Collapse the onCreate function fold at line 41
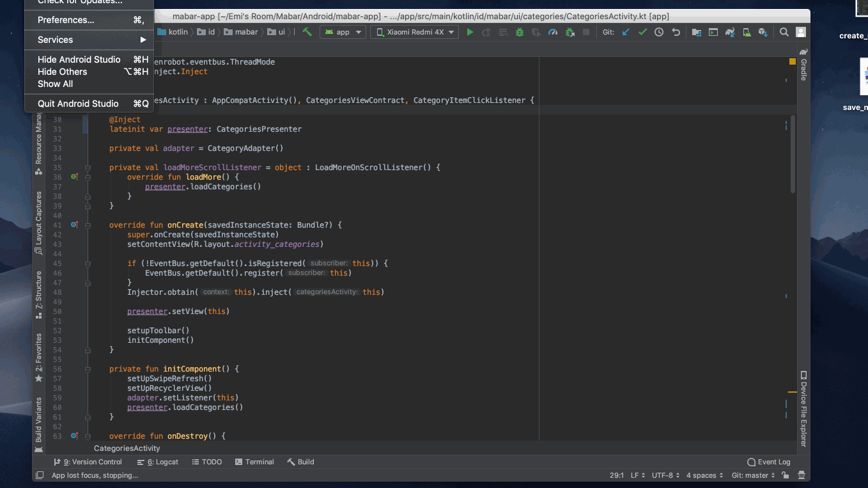The height and width of the screenshot is (488, 868). pyautogui.click(x=88, y=225)
